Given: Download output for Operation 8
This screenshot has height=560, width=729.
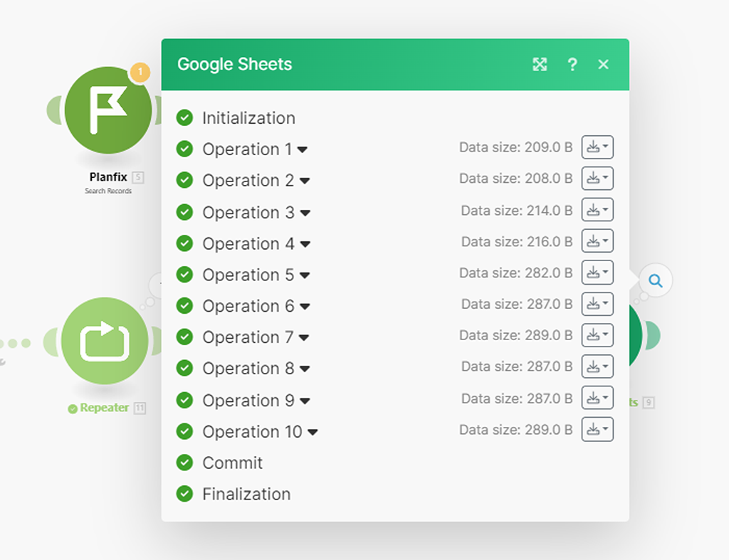Looking at the screenshot, I should (597, 366).
